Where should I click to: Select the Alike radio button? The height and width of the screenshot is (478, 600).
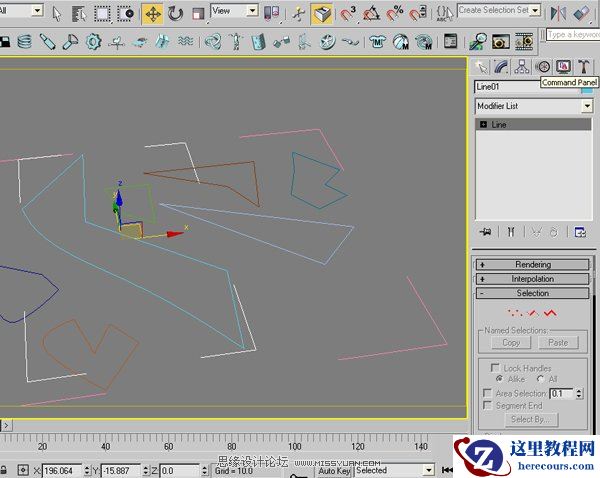click(499, 379)
